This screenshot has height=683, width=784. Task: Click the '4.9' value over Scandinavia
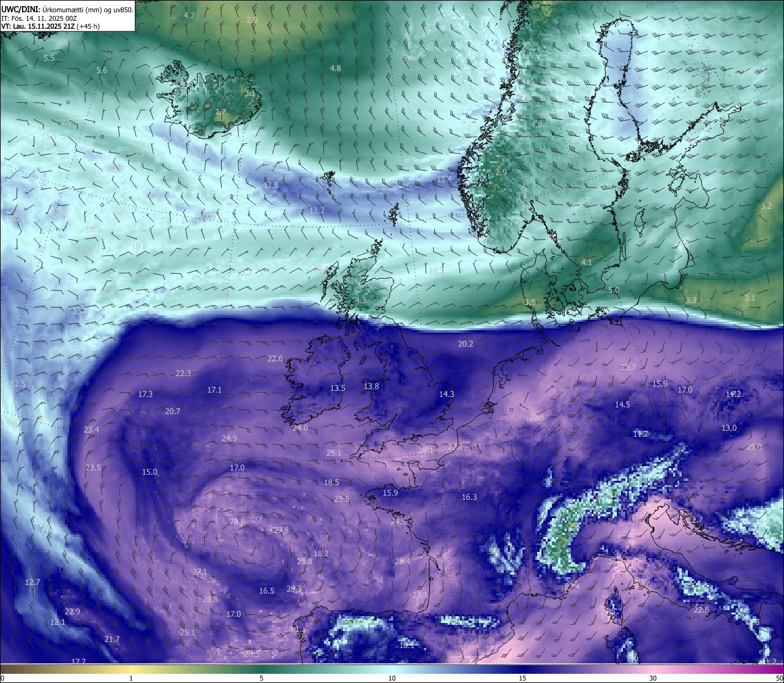pos(537,124)
